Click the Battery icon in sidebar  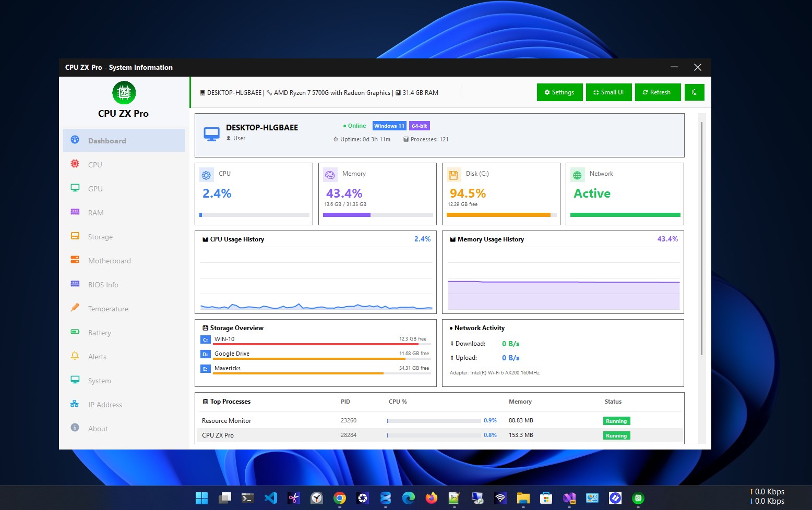[x=75, y=332]
